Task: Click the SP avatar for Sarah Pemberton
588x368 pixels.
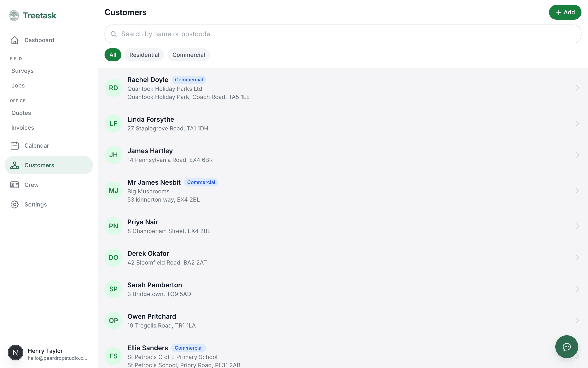Action: (114, 289)
